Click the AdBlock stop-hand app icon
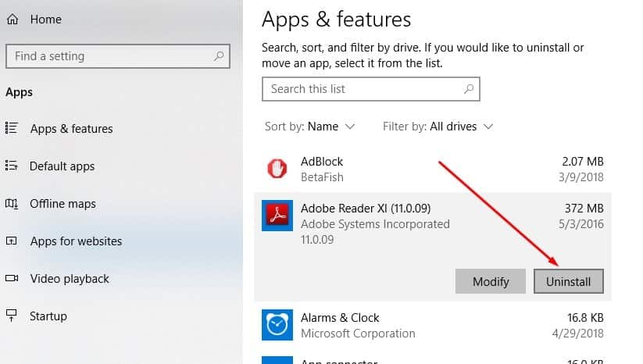This screenshot has height=364, width=643. coord(277,168)
